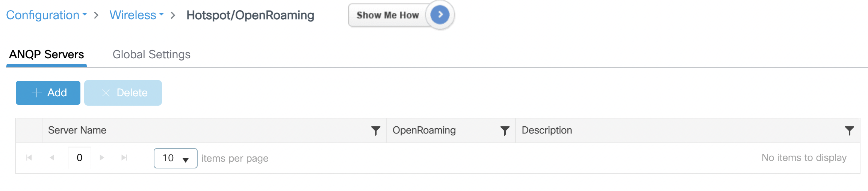Click the Show Me How button

pyautogui.click(x=387, y=15)
